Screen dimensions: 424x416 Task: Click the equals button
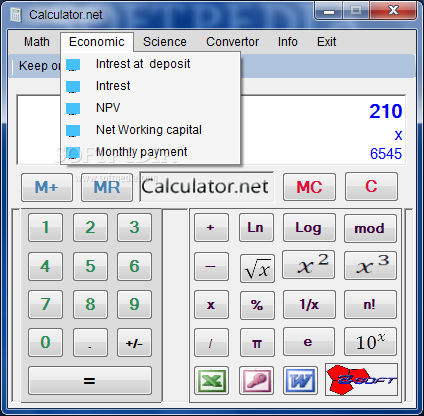90,380
